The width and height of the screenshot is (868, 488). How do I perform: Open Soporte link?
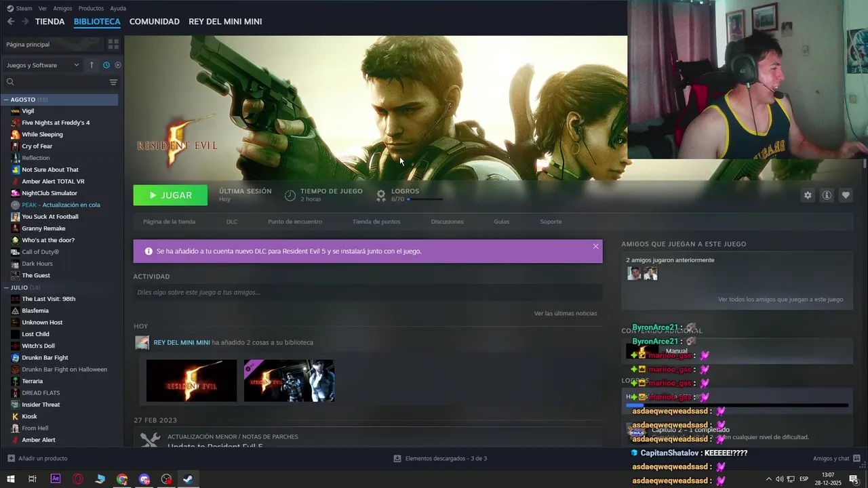(551, 222)
